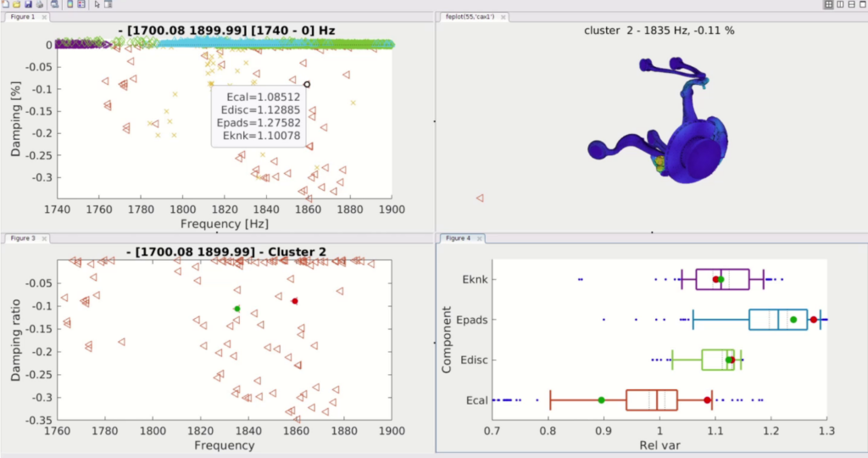Select the red dot in Figure 3
Image resolution: width=868 pixels, height=458 pixels.
(x=295, y=301)
